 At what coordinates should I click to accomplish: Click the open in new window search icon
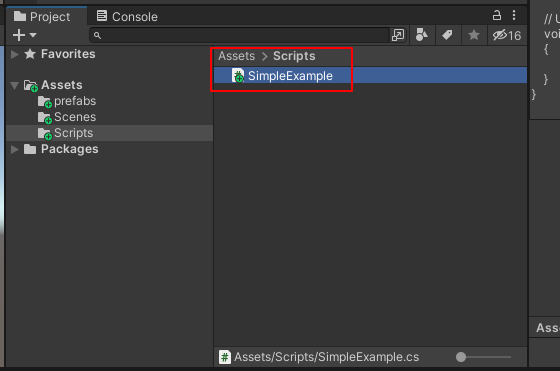tap(398, 35)
